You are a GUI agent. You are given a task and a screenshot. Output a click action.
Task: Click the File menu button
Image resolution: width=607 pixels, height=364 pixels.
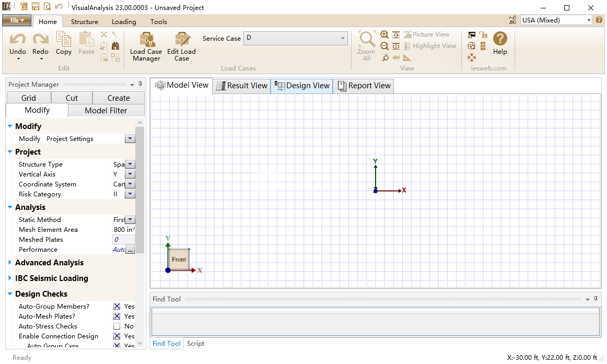point(17,20)
